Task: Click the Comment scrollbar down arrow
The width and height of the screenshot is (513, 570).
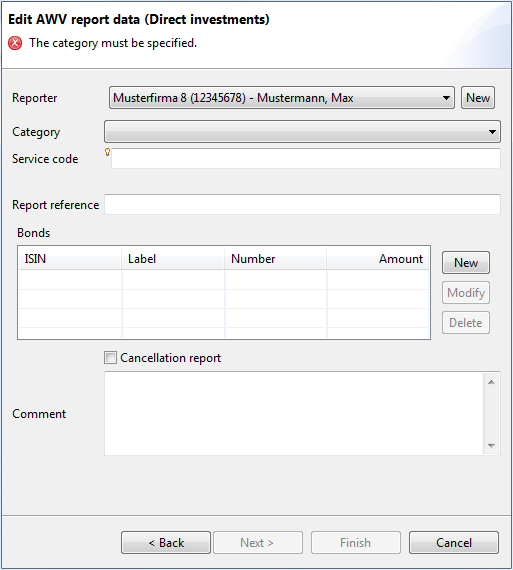Action: 492,446
